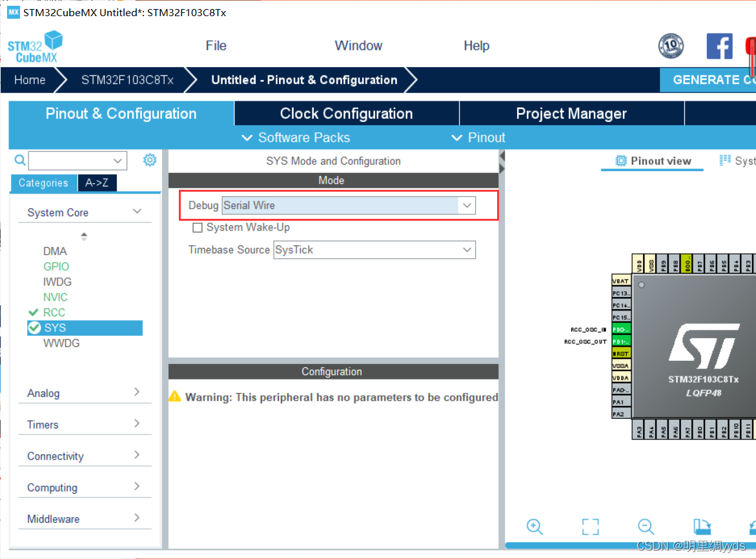Viewport: 756px width, 559px height.
Task: Click the rotate/export pinout icon
Action: (702, 526)
